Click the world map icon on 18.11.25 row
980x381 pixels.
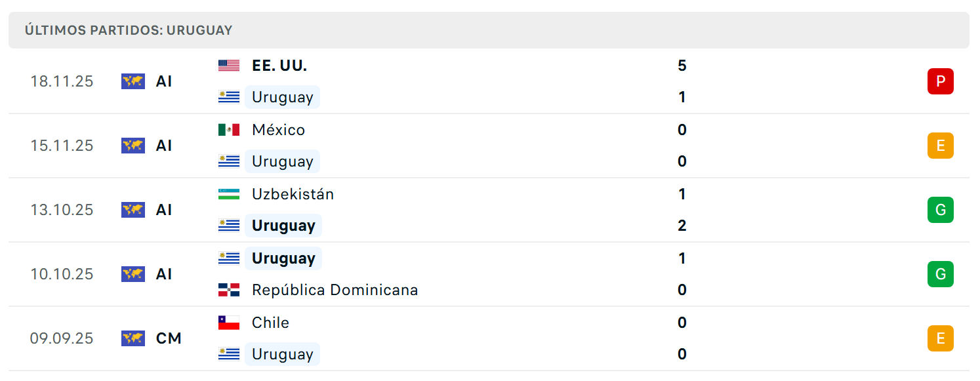(x=133, y=81)
